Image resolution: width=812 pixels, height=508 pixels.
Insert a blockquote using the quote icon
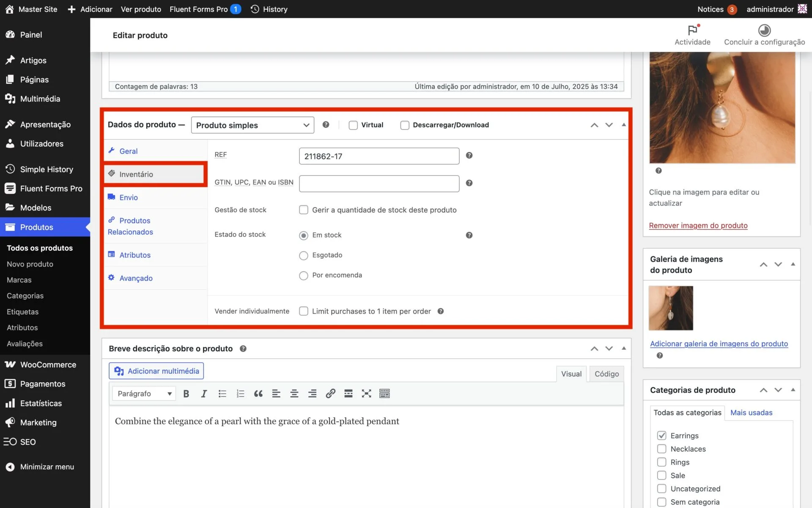point(258,394)
